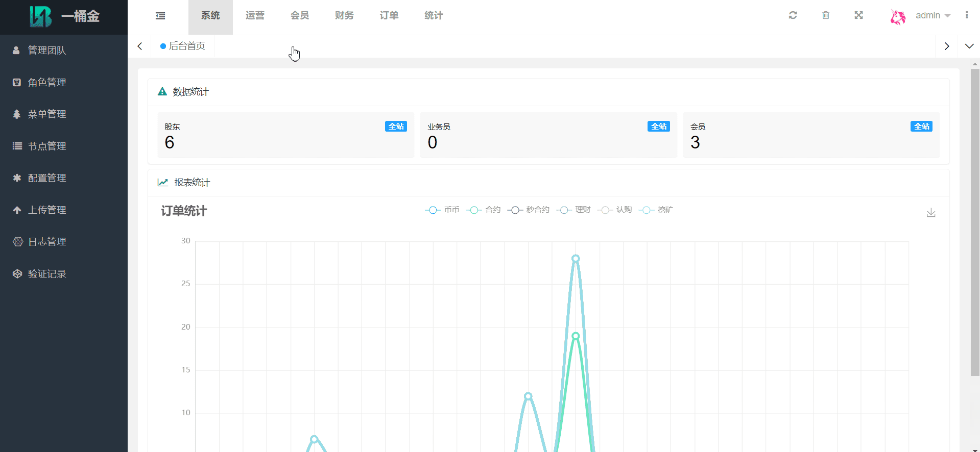Open the vertical three-dots more menu
Image resolution: width=980 pixels, height=452 pixels.
(x=966, y=15)
